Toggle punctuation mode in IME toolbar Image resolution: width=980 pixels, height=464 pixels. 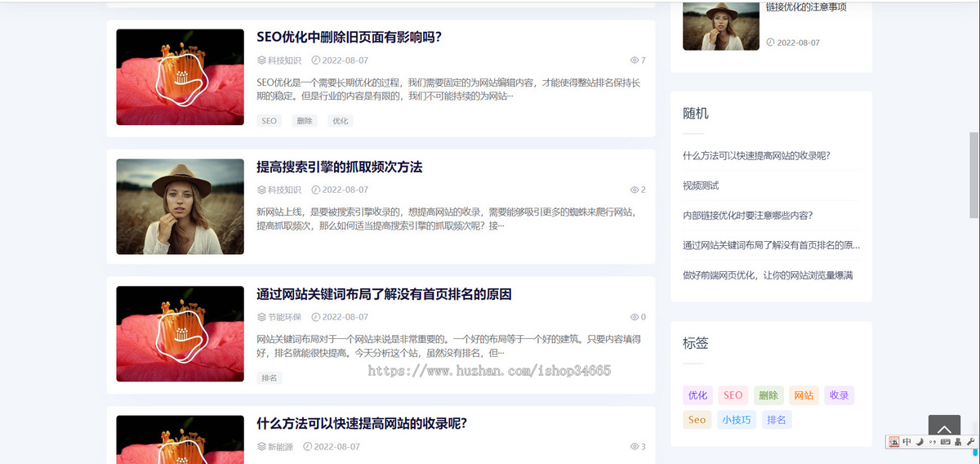point(932,442)
